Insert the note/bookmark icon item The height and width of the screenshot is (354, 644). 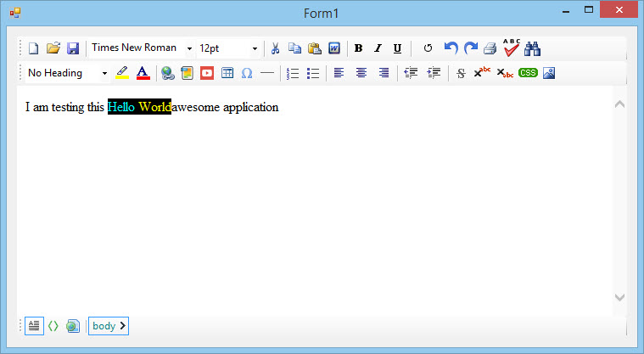click(x=188, y=73)
